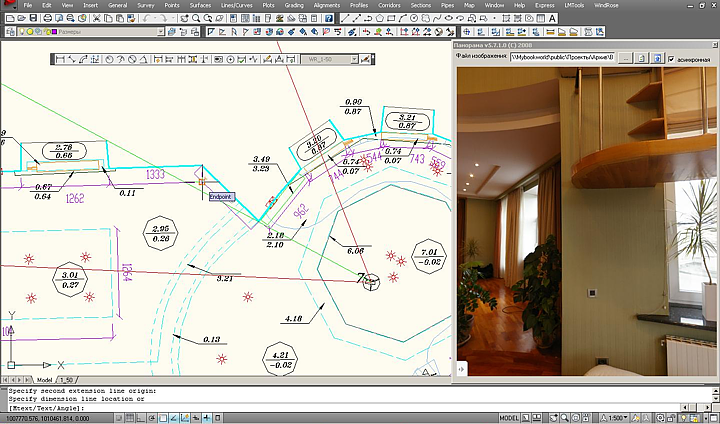720x424 pixels.
Task: Open the Размеры layer dropdown
Action: click(x=161, y=32)
